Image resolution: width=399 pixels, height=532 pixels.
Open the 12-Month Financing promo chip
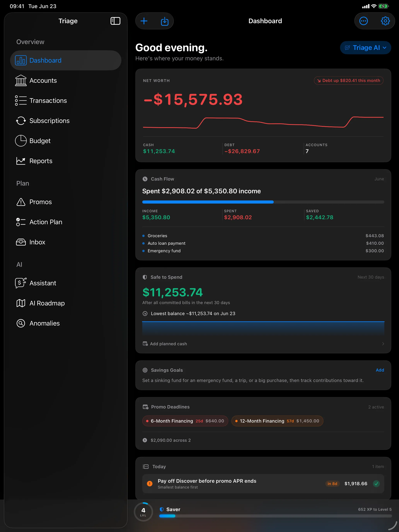coord(277,421)
